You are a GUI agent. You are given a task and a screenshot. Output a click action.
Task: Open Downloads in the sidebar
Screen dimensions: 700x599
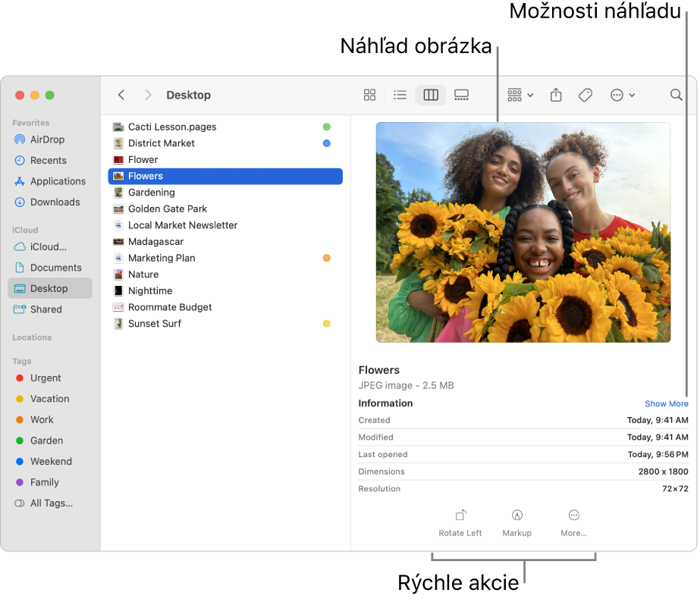49,202
